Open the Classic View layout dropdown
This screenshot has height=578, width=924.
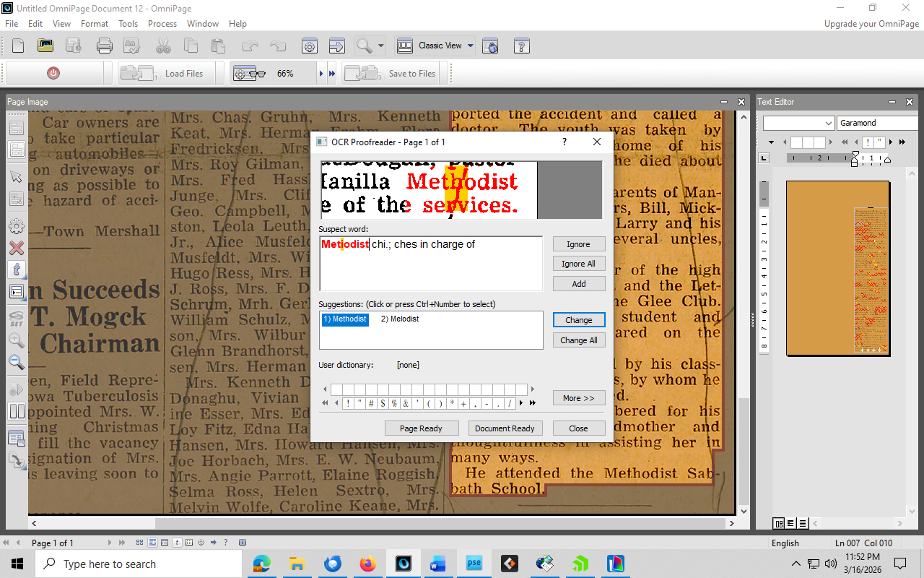pyautogui.click(x=470, y=46)
